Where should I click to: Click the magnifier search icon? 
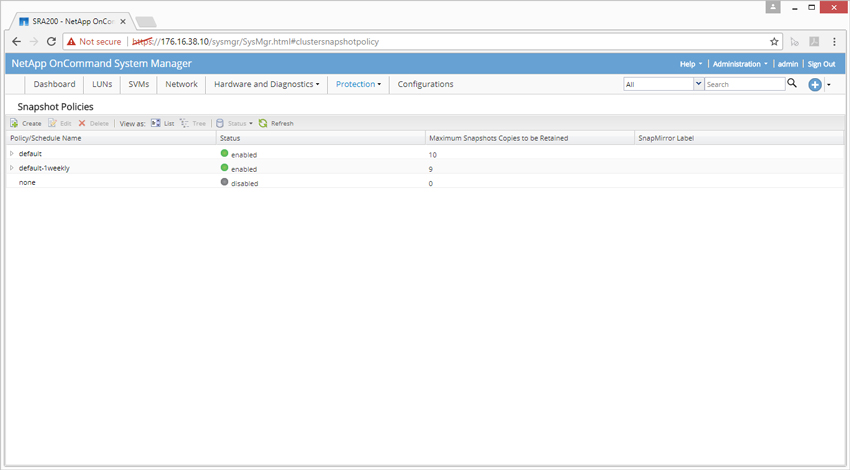tap(792, 83)
